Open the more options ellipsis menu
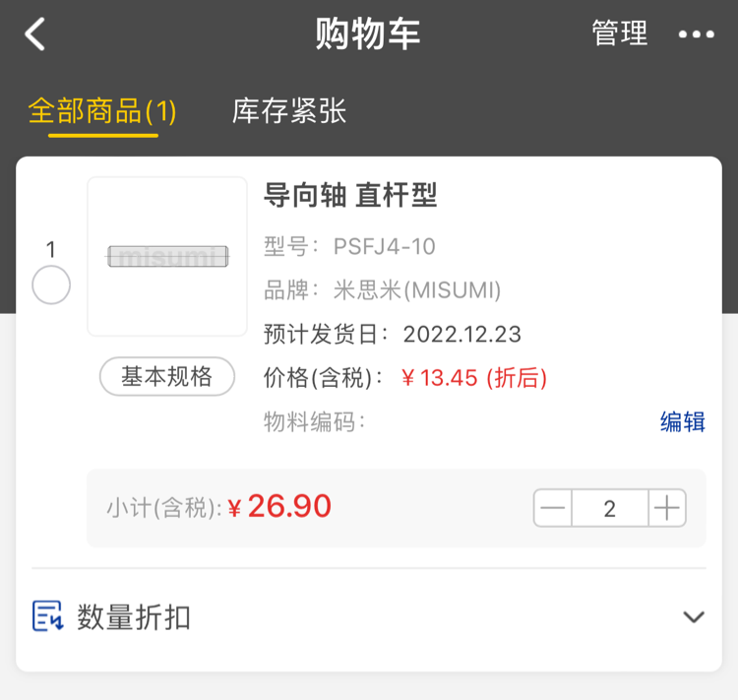Viewport: 738px width, 700px height. (696, 34)
